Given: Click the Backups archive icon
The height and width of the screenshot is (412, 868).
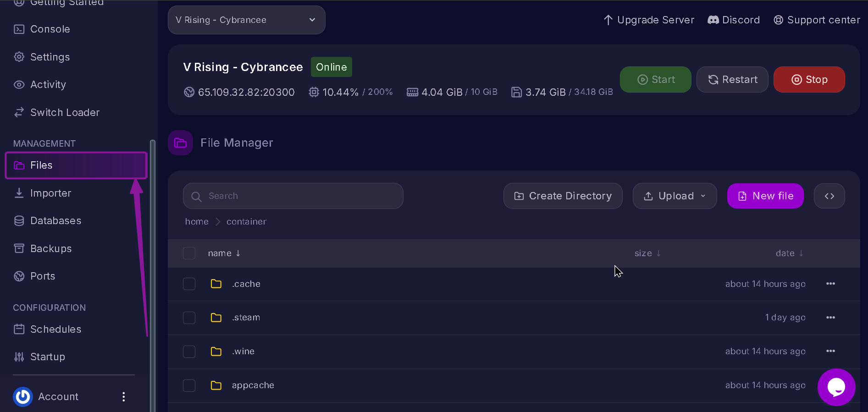Looking at the screenshot, I should coord(19,248).
